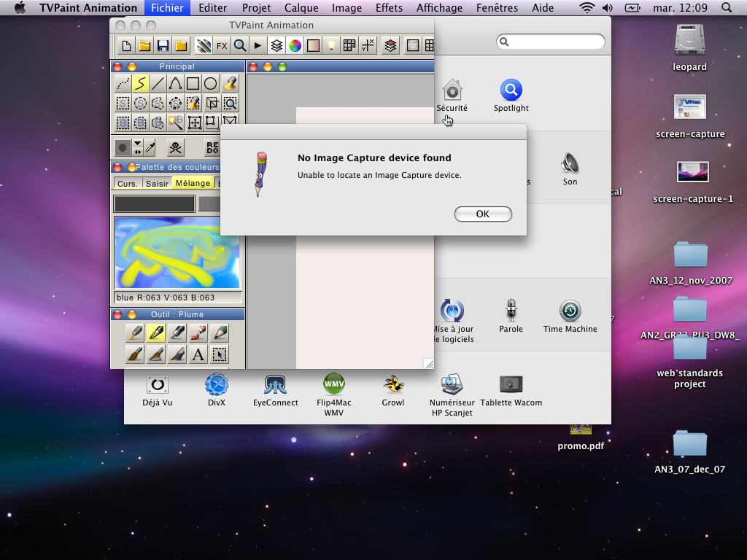Viewport: 747px width, 560px height.
Task: Click OK in the No Image Capture dialog
Action: click(x=483, y=214)
